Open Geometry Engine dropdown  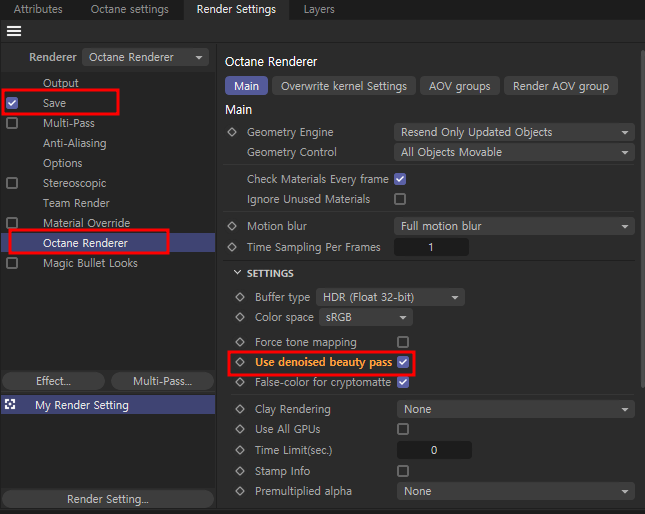pyautogui.click(x=514, y=132)
